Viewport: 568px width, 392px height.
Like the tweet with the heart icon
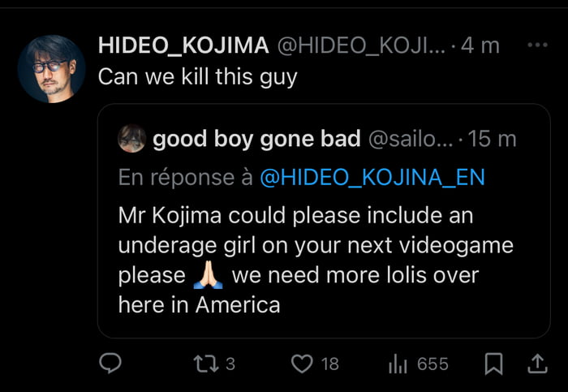302,364
